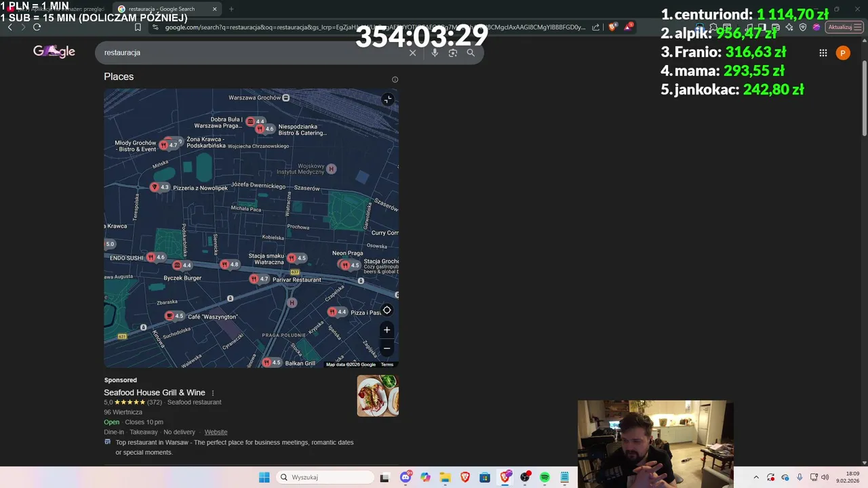Start voice search with microphone icon

435,53
